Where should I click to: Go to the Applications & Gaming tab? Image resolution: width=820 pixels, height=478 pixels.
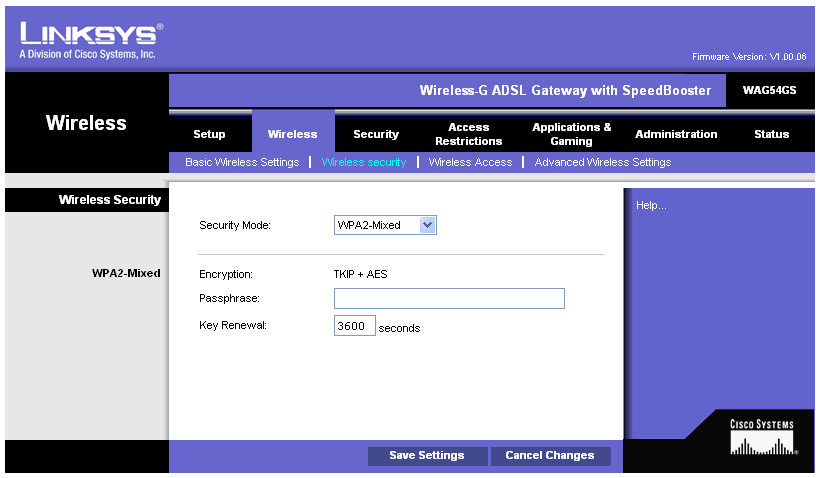572,134
